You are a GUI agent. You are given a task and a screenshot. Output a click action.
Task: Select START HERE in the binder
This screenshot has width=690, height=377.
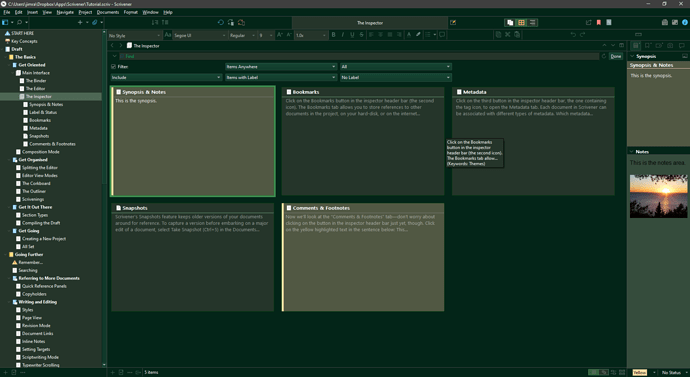coord(22,33)
